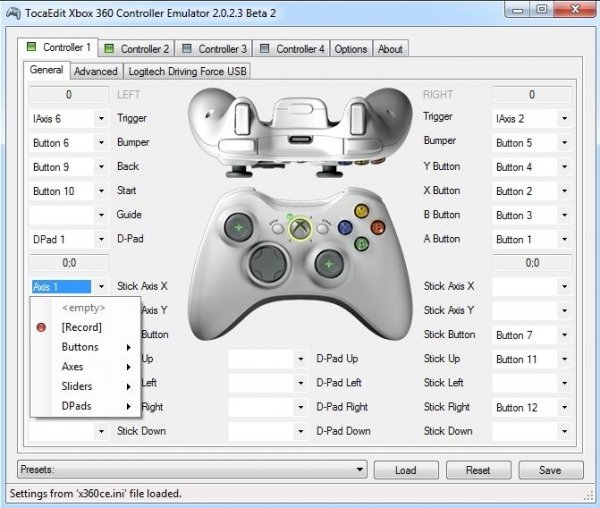The image size is (600, 508).
Task: Click the Load button
Action: point(406,470)
